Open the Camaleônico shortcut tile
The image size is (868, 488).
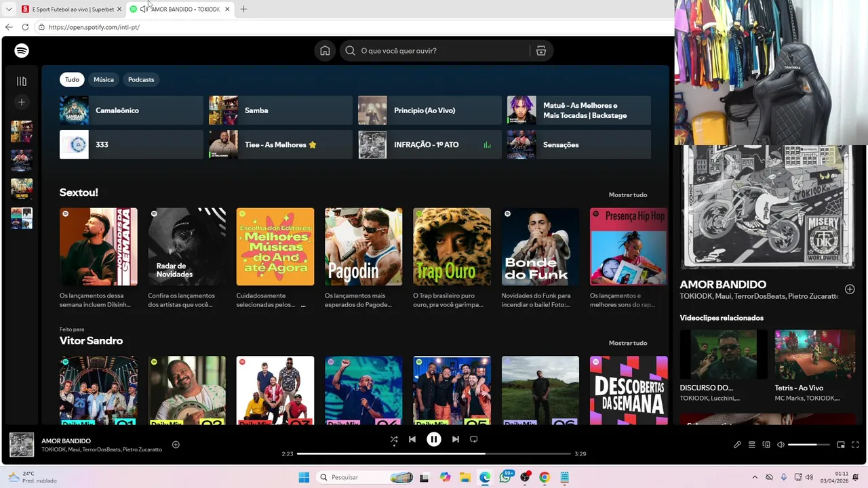(132, 110)
